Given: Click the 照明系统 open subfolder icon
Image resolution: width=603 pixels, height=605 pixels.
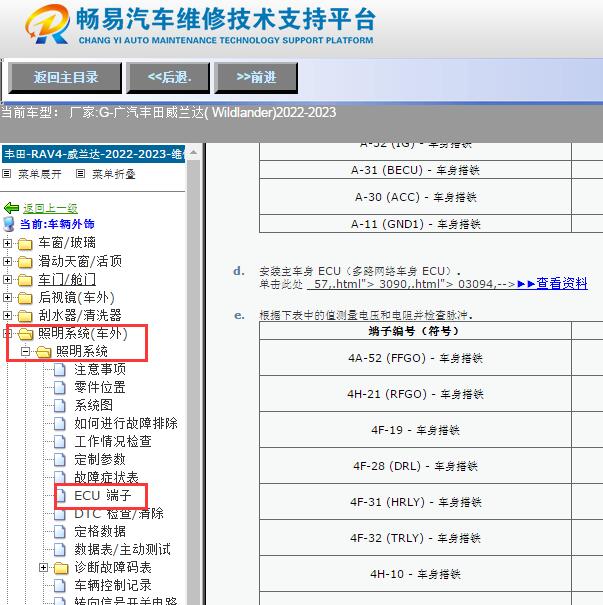Looking at the screenshot, I should [44, 352].
